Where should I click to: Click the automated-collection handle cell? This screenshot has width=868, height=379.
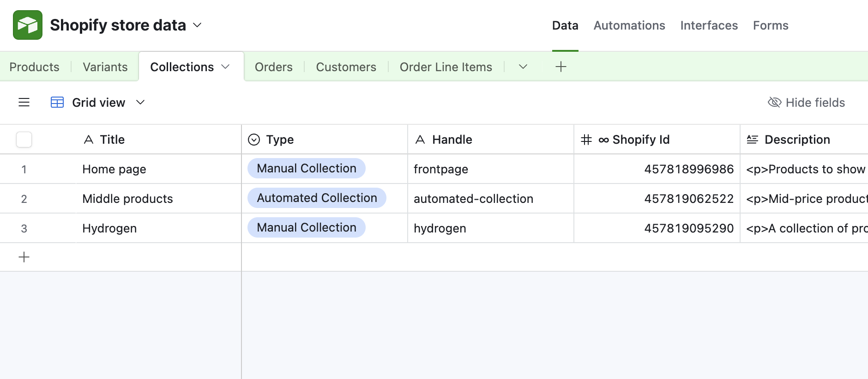pyautogui.click(x=491, y=199)
